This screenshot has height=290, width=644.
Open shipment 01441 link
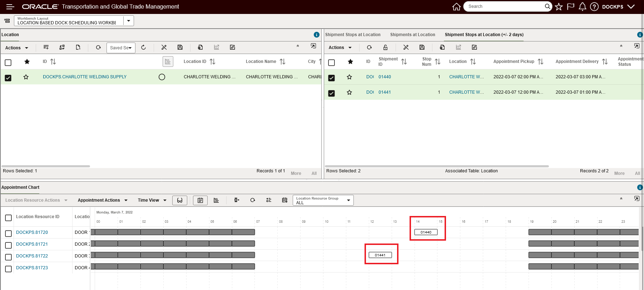385,92
